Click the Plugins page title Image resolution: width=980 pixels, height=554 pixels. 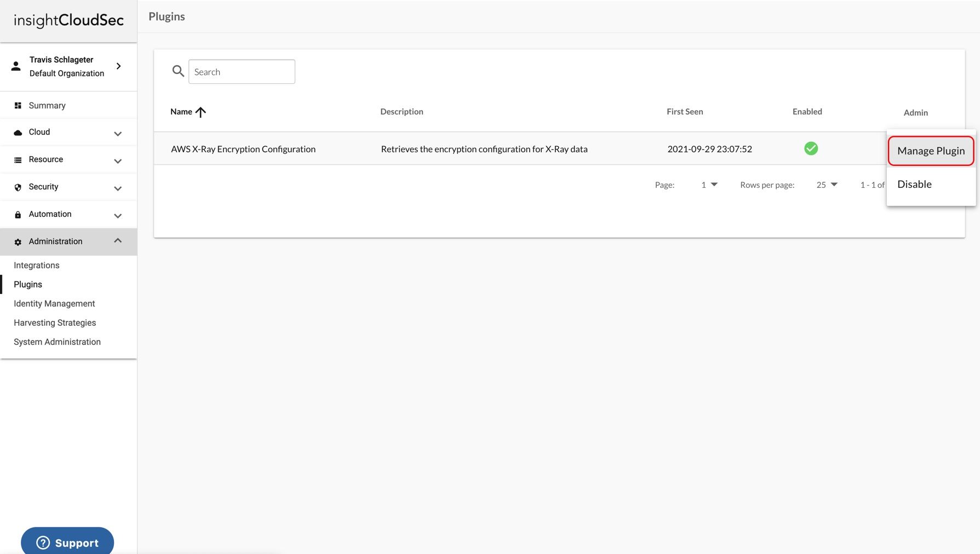click(x=167, y=16)
